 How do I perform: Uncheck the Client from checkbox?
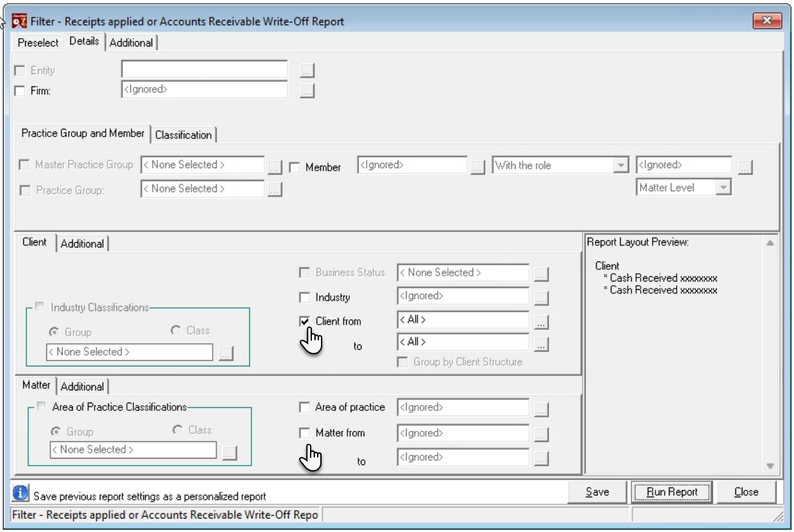(x=305, y=321)
